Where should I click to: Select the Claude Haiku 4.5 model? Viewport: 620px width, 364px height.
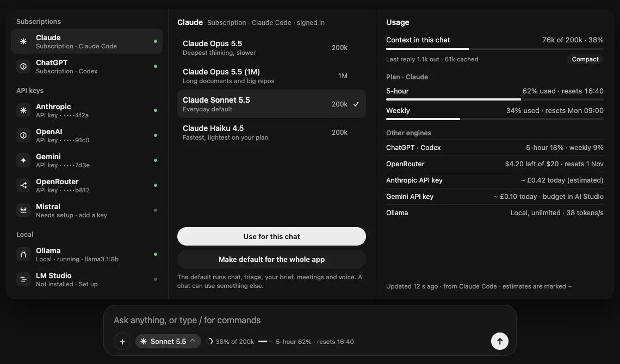pos(271,132)
